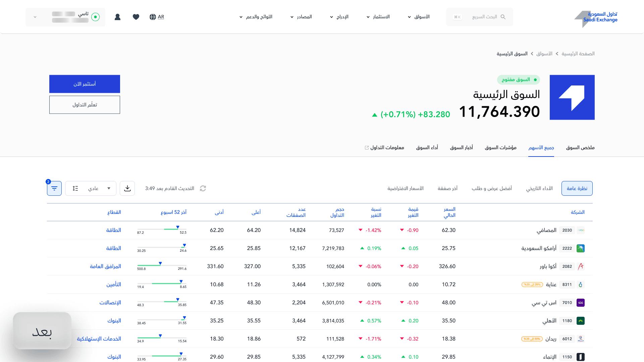Click the أستثمر الآن button
Screen dimensions: 644x362
click(85, 84)
